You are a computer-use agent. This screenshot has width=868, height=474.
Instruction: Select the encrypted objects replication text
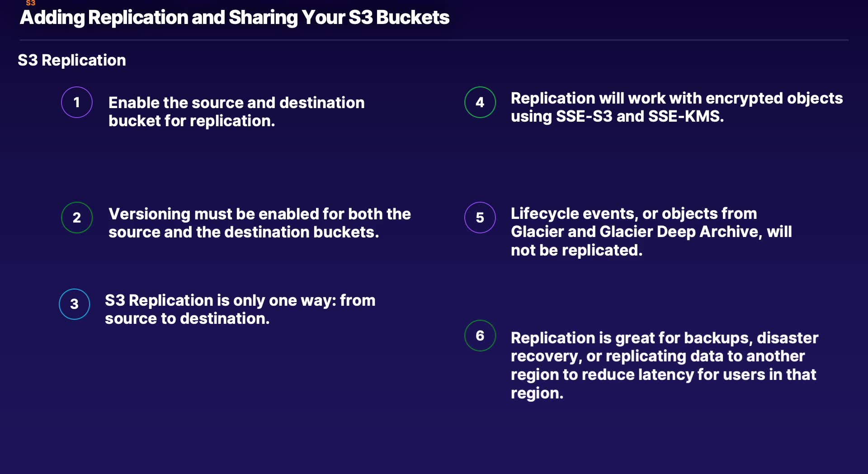coord(677,107)
